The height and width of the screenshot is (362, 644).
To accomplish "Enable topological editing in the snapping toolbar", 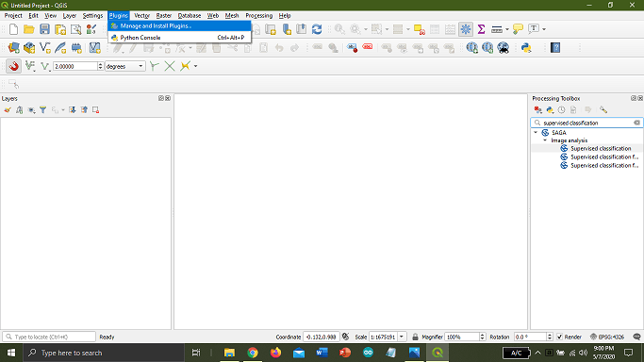I will 154,66.
